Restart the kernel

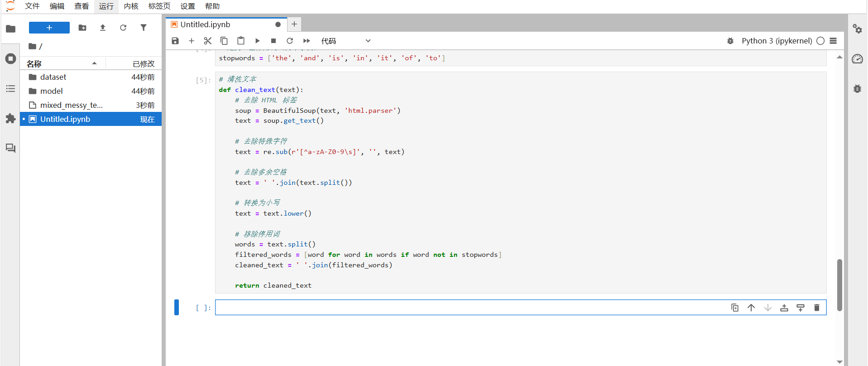(290, 41)
